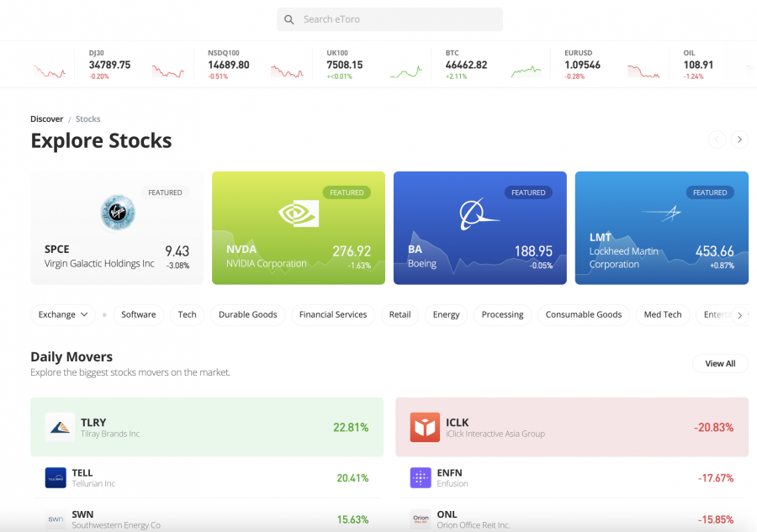
Task: Select the Boeing logo icon
Action: [x=479, y=214]
